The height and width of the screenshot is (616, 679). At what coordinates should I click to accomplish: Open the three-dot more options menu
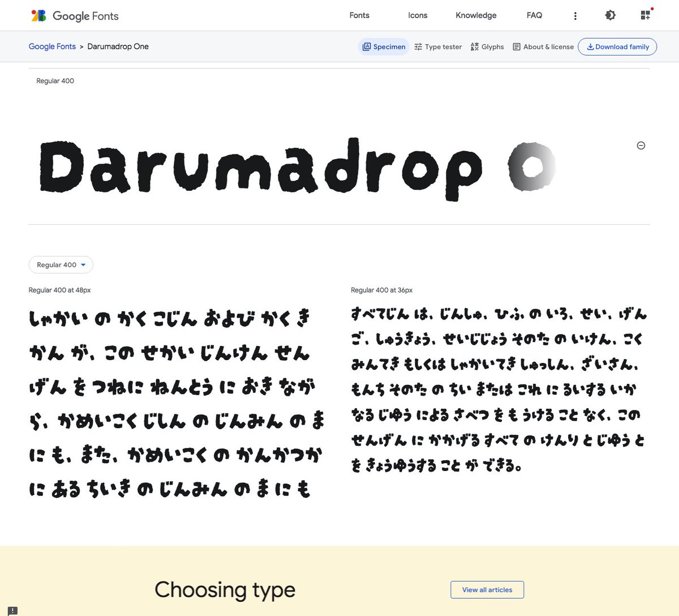tap(575, 16)
